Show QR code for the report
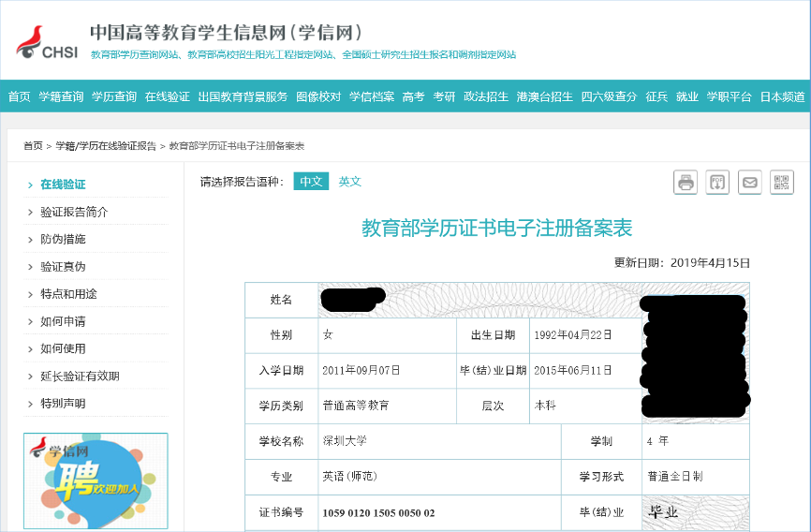 (x=782, y=182)
